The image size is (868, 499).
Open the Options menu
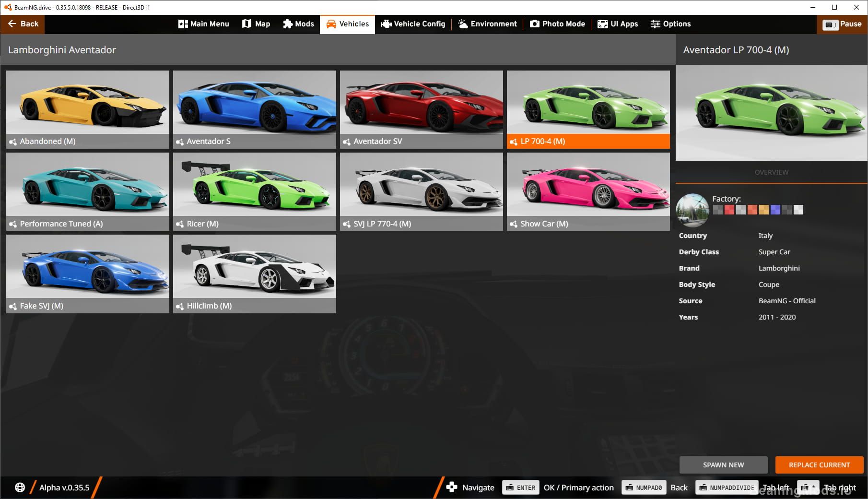(670, 24)
